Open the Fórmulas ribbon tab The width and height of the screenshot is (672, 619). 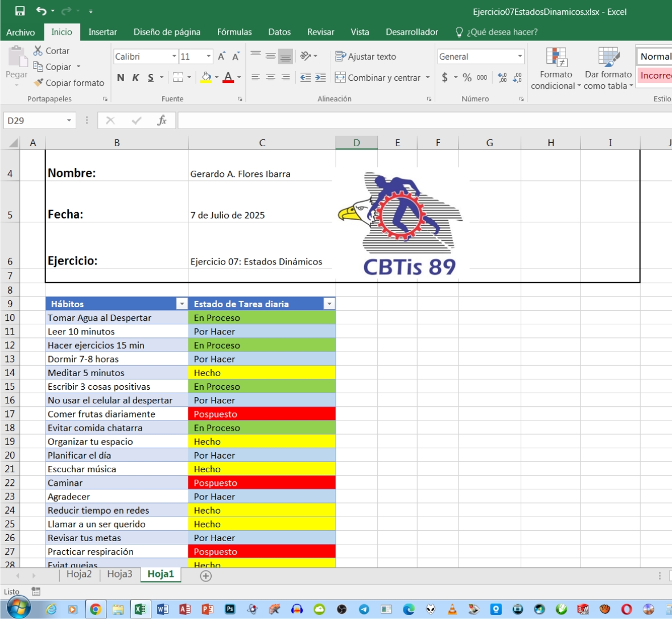tap(234, 32)
